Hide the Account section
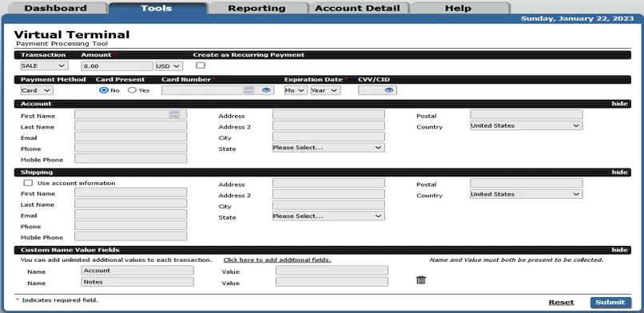The height and width of the screenshot is (313, 644). coord(619,104)
